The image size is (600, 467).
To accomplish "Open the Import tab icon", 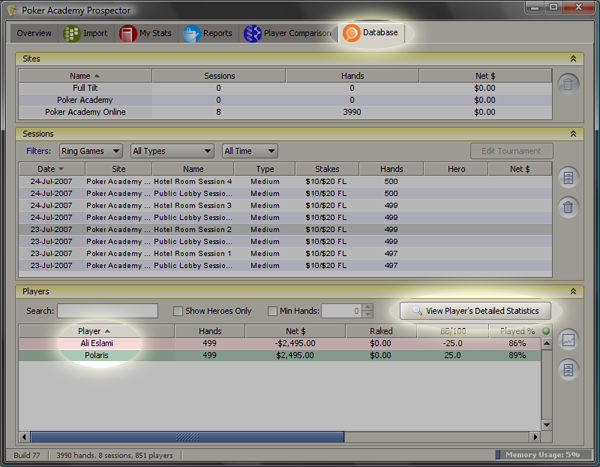I will pyautogui.click(x=72, y=33).
